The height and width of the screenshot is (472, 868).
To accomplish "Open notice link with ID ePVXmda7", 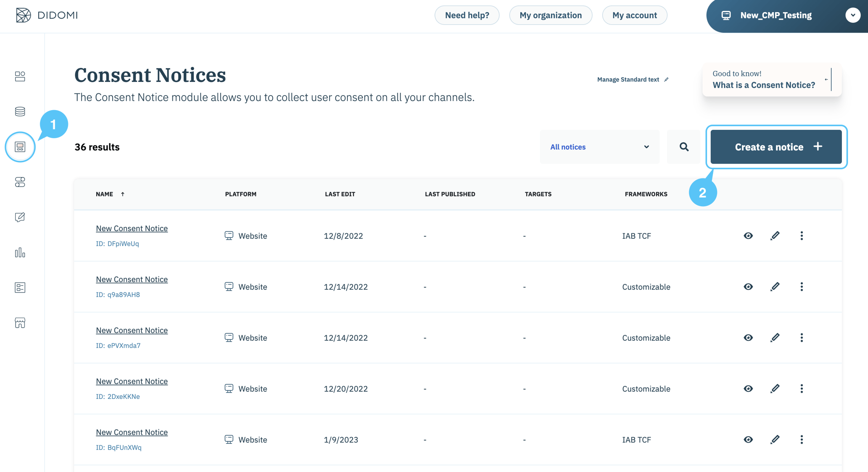I will point(132,330).
